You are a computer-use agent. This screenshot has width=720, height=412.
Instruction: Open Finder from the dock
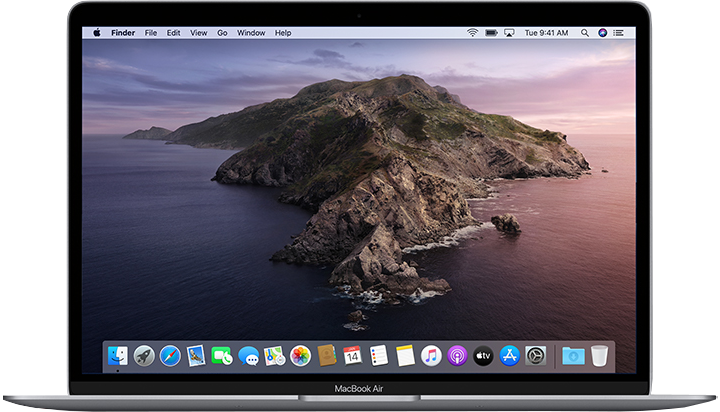point(118,356)
